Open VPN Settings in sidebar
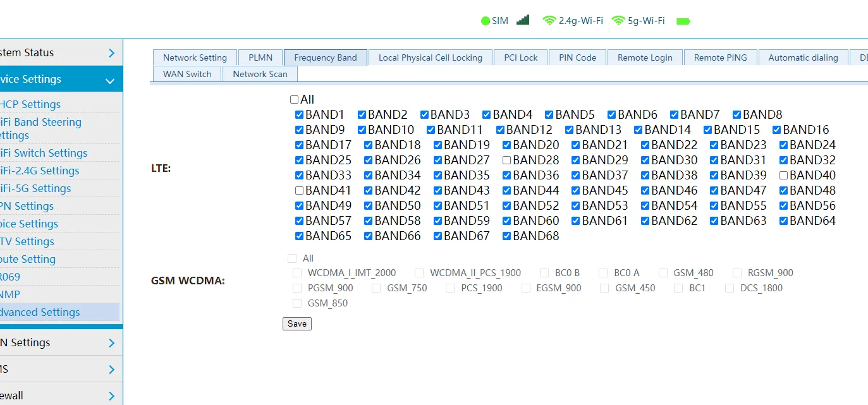 (x=27, y=207)
